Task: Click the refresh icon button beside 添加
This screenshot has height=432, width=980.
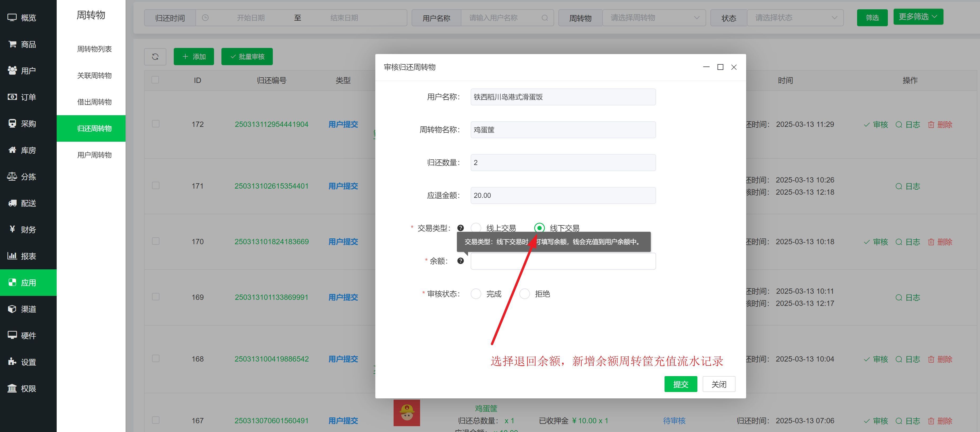Action: coord(155,57)
